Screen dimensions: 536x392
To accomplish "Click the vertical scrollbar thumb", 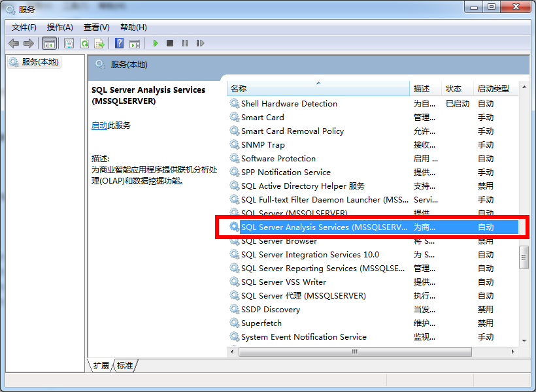I will coord(524,257).
